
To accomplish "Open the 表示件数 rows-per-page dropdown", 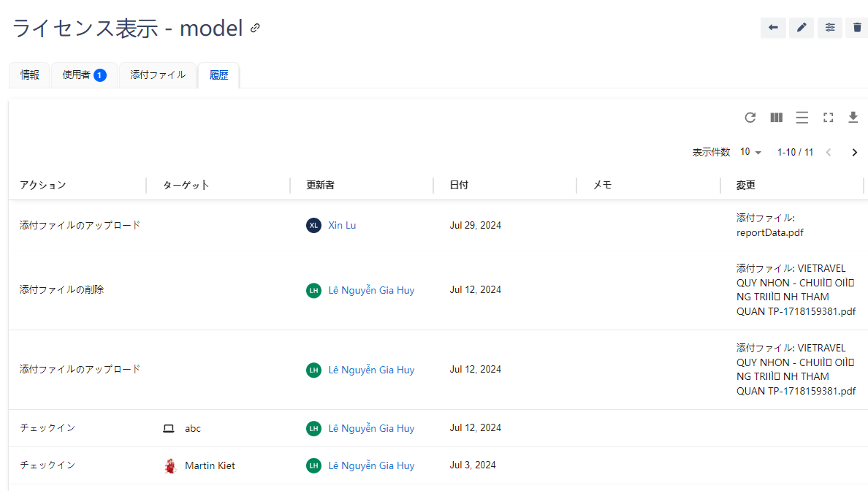I will (x=750, y=152).
